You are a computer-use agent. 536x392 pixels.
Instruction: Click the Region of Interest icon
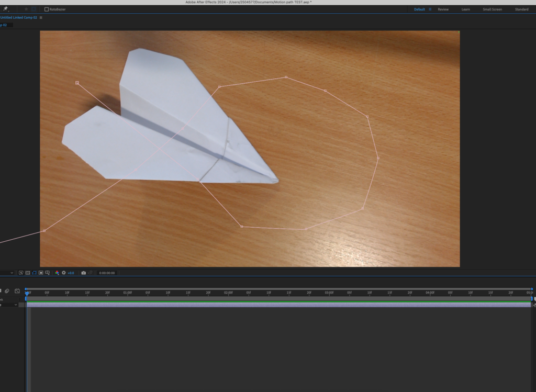coord(41,273)
